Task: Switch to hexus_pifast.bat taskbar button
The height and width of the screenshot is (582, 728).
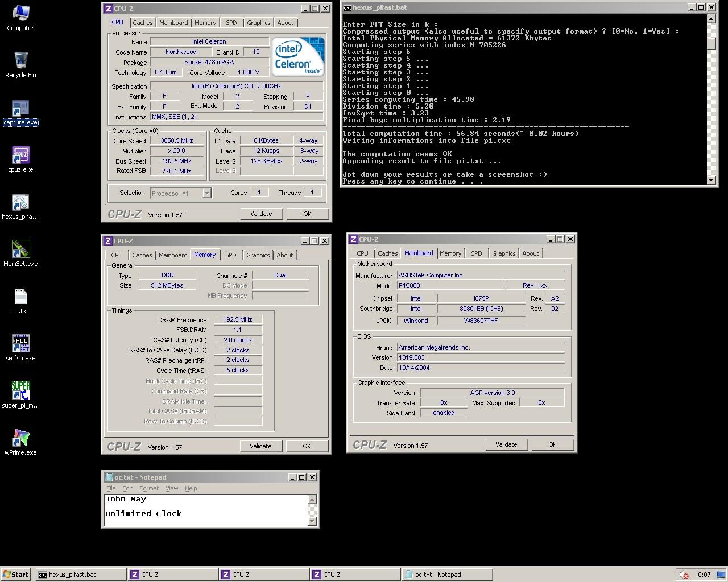Action: click(x=81, y=575)
